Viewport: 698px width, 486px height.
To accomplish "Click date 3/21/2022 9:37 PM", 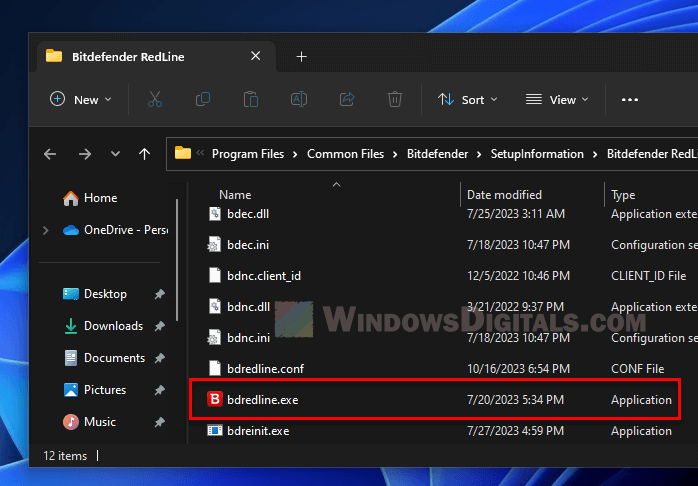I will pyautogui.click(x=515, y=307).
